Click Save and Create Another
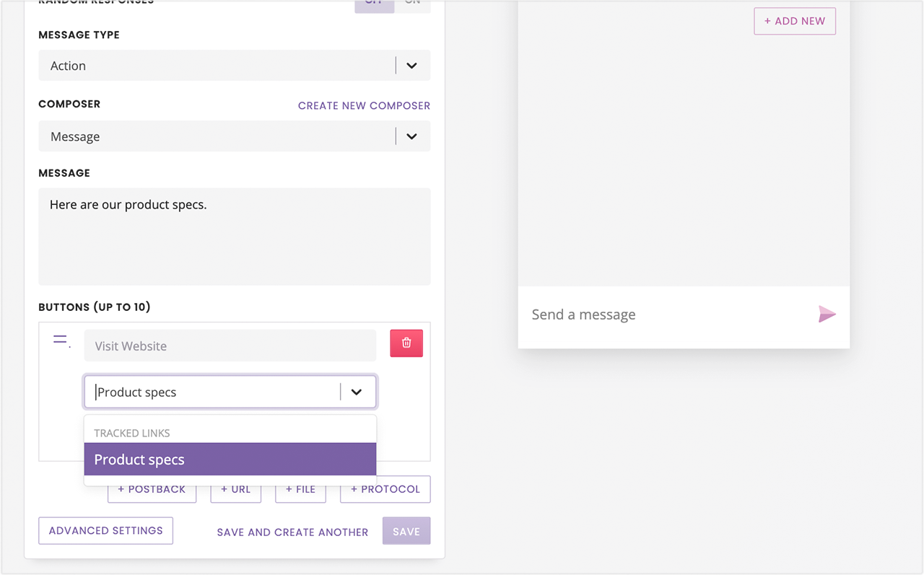Screen dimensions: 924x575 (292, 532)
